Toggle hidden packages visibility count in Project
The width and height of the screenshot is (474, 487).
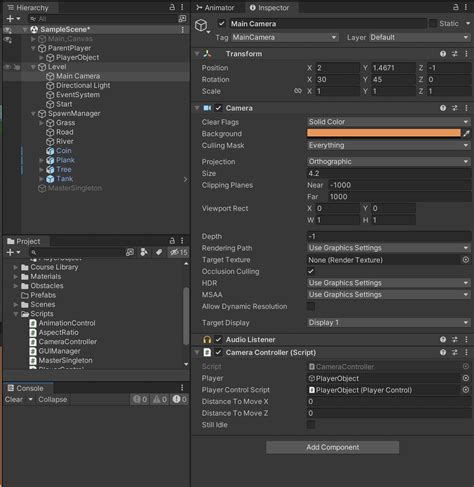click(x=179, y=252)
